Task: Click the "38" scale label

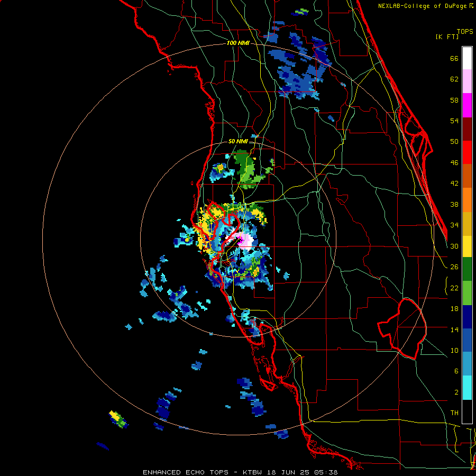Action: (454, 205)
